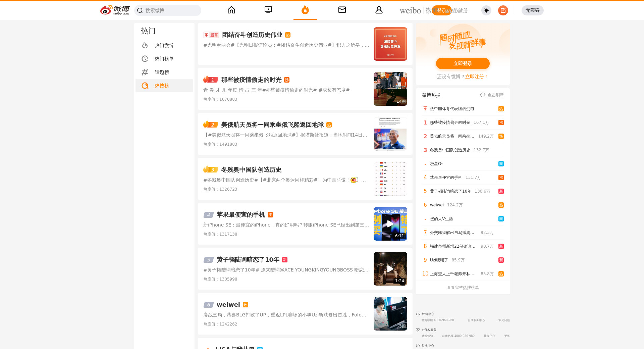Open rank 5 黄子韬陆询暗恋了10年 in the 微博热搜 panel

coord(463,191)
